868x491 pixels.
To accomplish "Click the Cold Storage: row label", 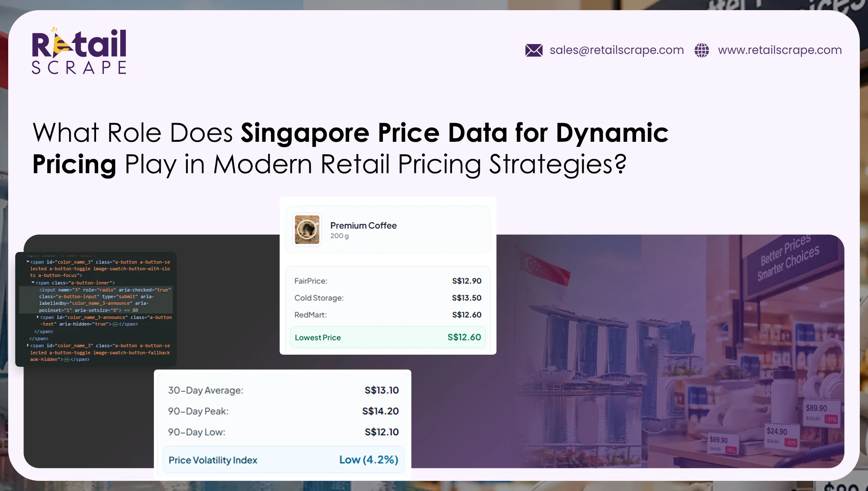I will [x=319, y=298].
